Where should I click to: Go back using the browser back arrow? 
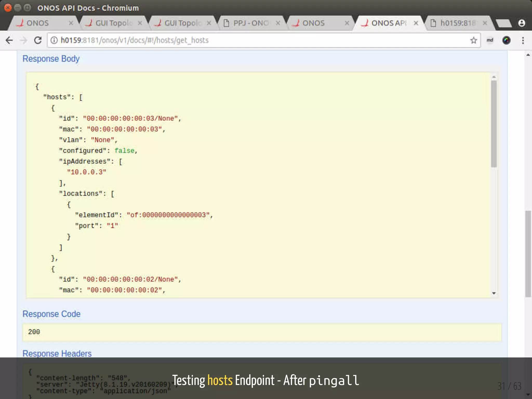pyautogui.click(x=9, y=40)
